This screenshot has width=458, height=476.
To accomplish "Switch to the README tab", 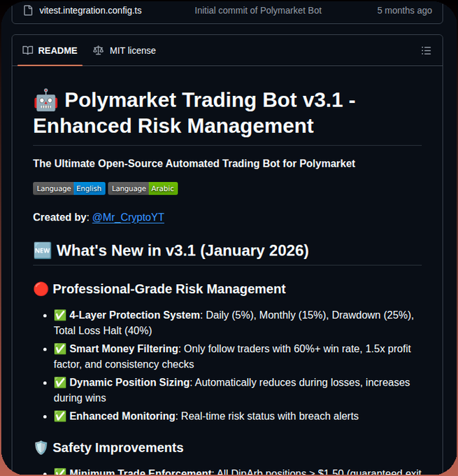I will pyautogui.click(x=50, y=50).
